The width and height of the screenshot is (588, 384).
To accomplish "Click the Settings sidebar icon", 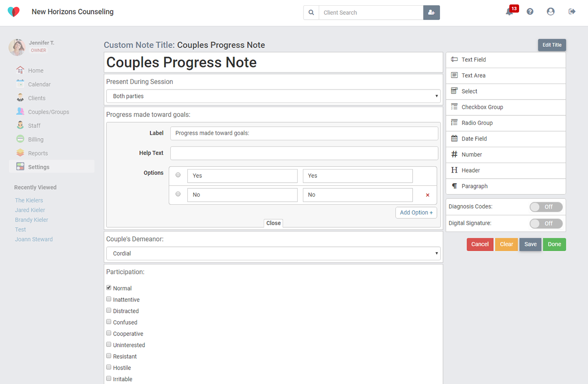I will pos(20,166).
